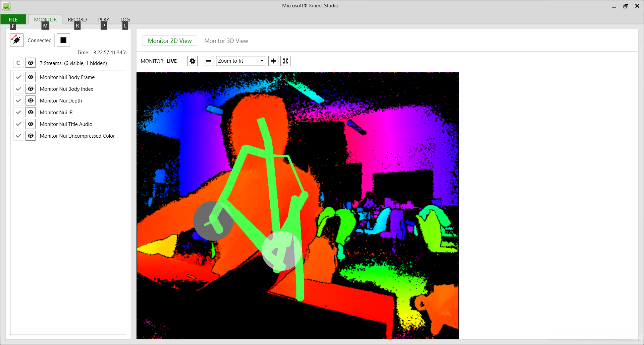Screen dimensions: 644x345
Task: Open monitor settings gear icon
Action: 193,61
